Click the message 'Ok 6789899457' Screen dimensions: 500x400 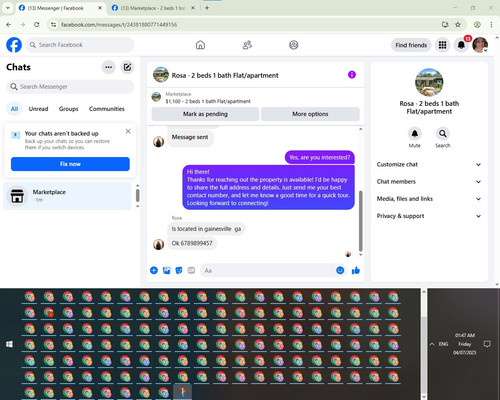point(192,243)
